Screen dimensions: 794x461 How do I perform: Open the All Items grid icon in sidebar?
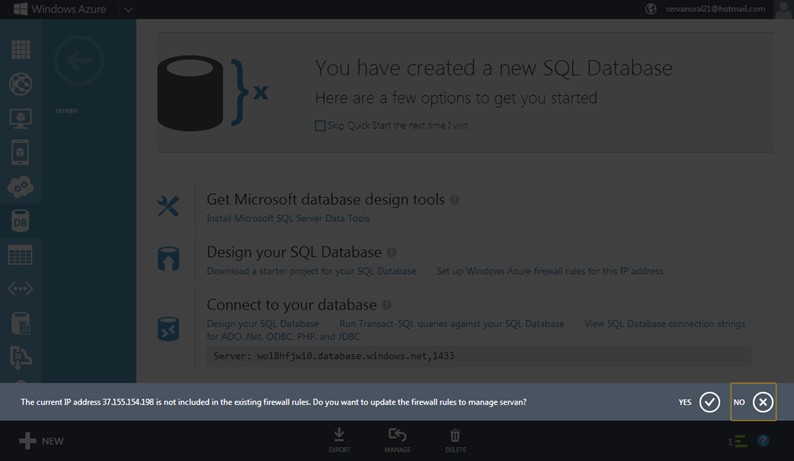point(20,50)
